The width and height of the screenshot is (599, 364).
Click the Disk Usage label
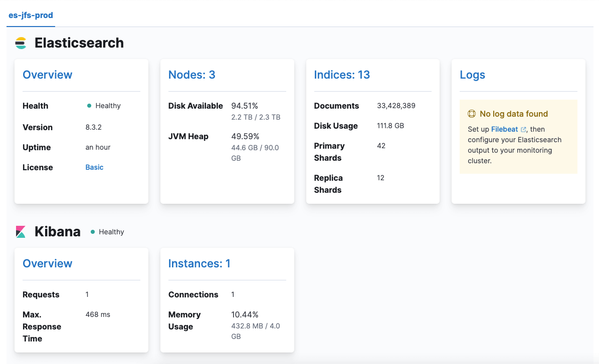336,126
